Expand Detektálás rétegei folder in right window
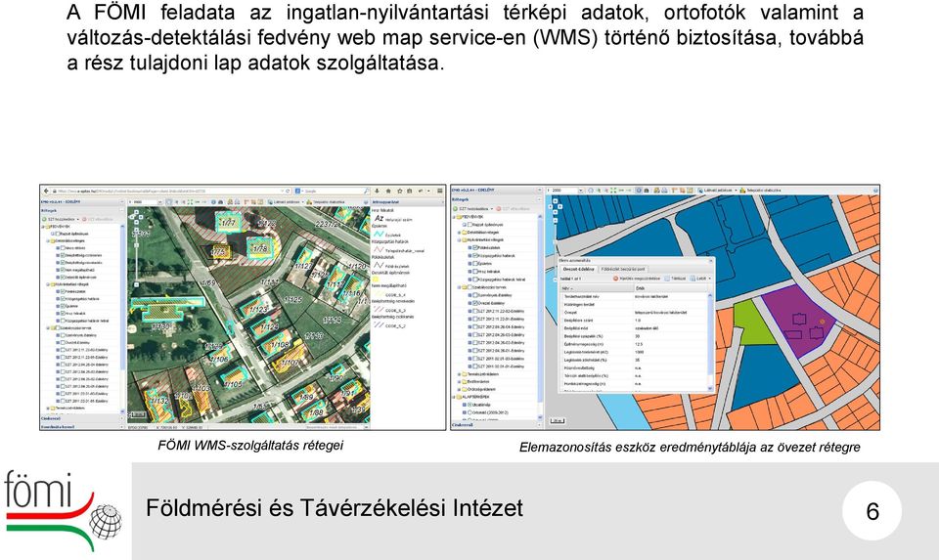939x560 pixels. pos(459,233)
